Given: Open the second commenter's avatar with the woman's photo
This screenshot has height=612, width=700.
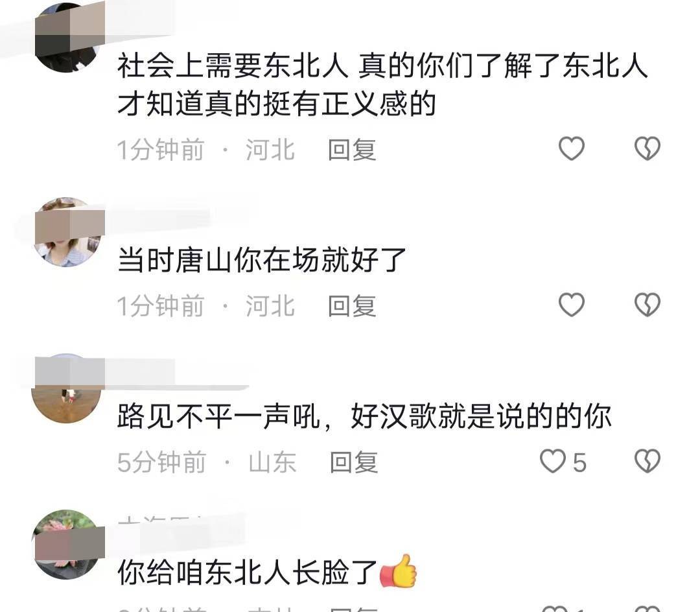Looking at the screenshot, I should [68, 232].
